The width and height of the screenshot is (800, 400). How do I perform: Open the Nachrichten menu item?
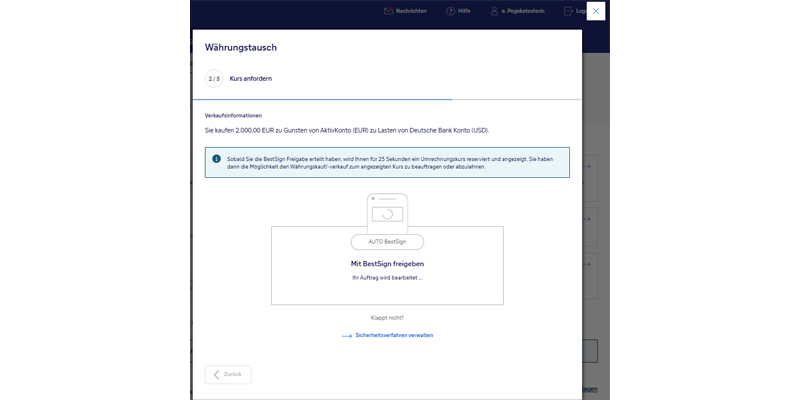tap(411, 11)
